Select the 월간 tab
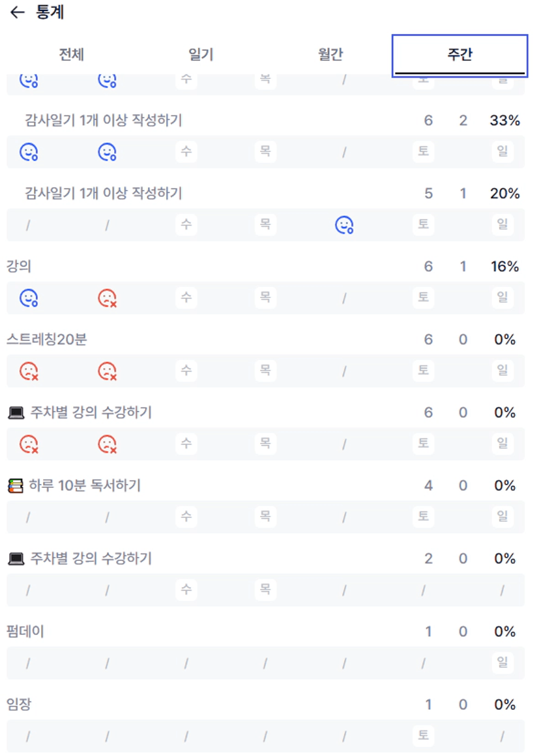The image size is (539, 756). coord(330,55)
